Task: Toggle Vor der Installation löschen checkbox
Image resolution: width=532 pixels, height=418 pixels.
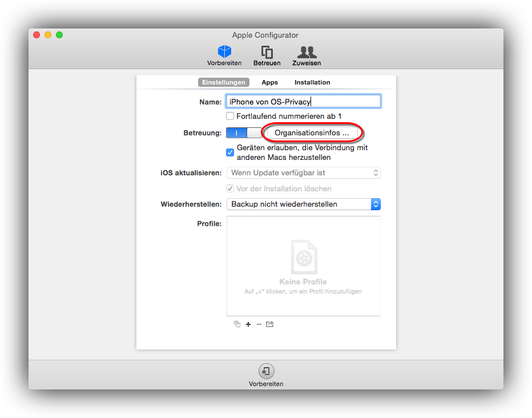Action: 230,188
